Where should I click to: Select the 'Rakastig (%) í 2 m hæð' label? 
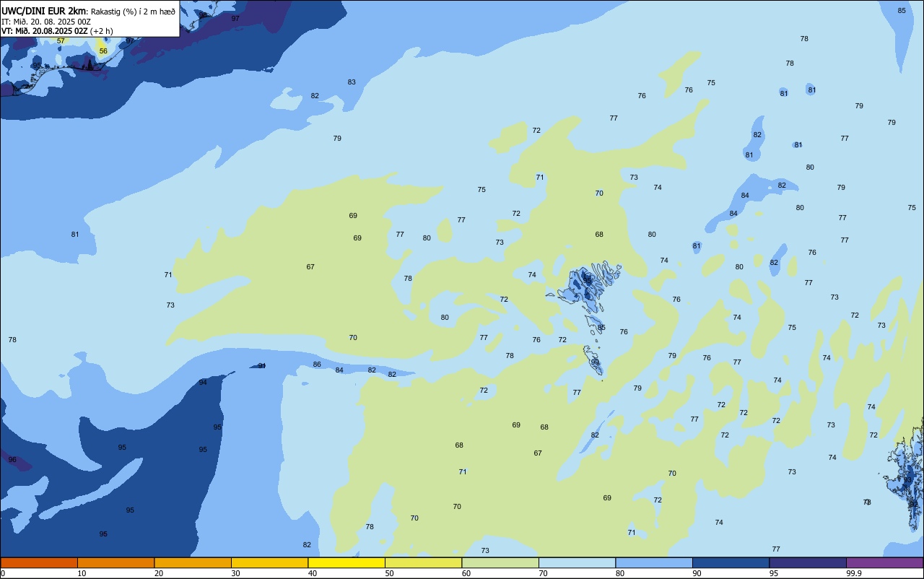tap(133, 12)
